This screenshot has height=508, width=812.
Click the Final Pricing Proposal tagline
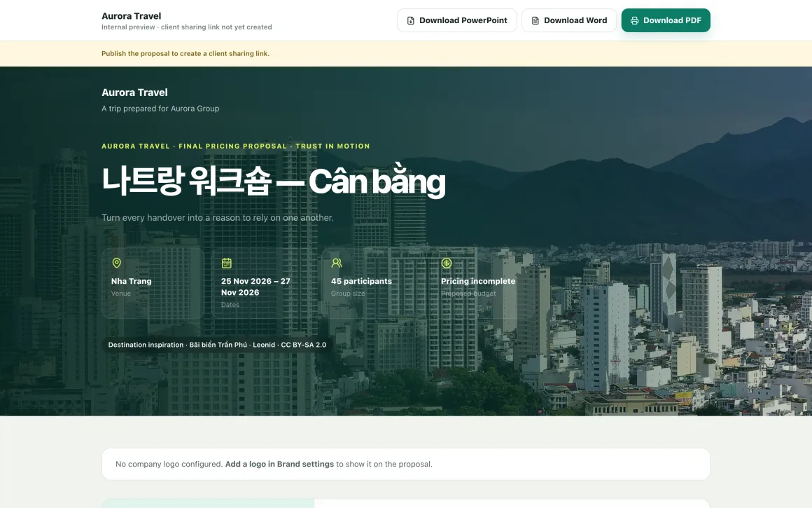(236, 146)
